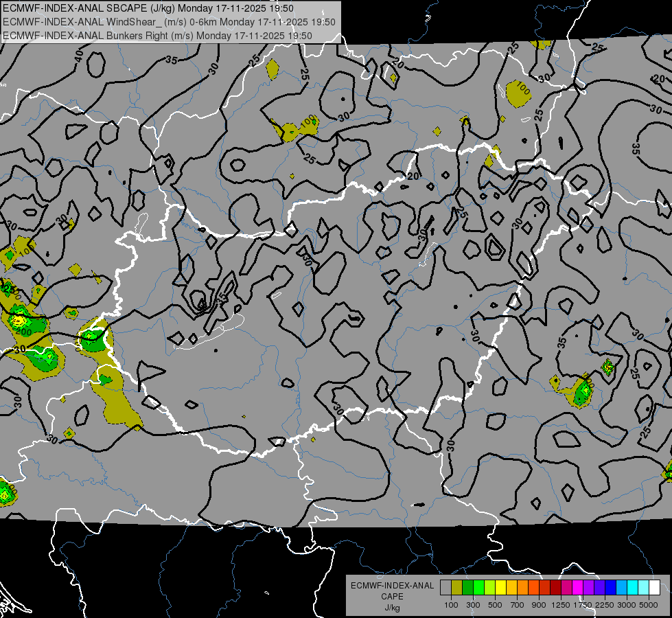This screenshot has height=618, width=672.
Task: Select the Bunkers Right (m/s) header line
Action: pos(157,36)
